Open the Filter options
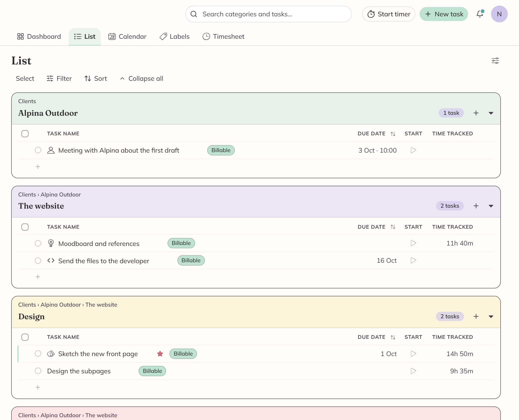Screen dimensions: 519x420 click(59, 78)
